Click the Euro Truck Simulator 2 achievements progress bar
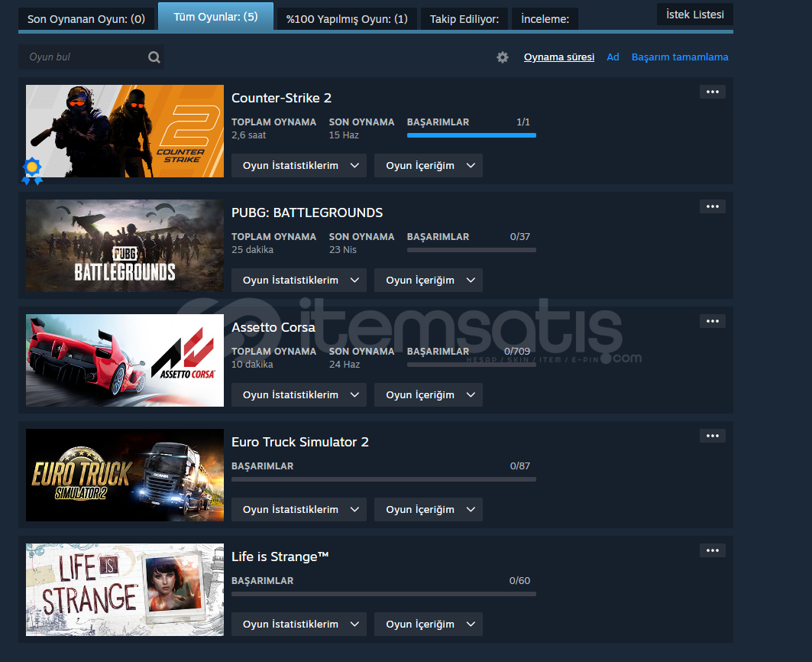The height and width of the screenshot is (662, 812). click(383, 479)
